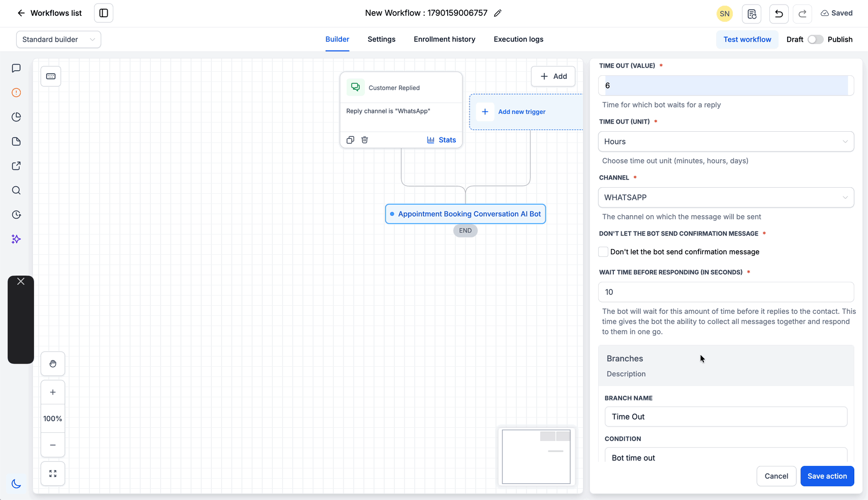The width and height of the screenshot is (868, 500).
Task: Open the Standard builder dropdown
Action: point(58,40)
